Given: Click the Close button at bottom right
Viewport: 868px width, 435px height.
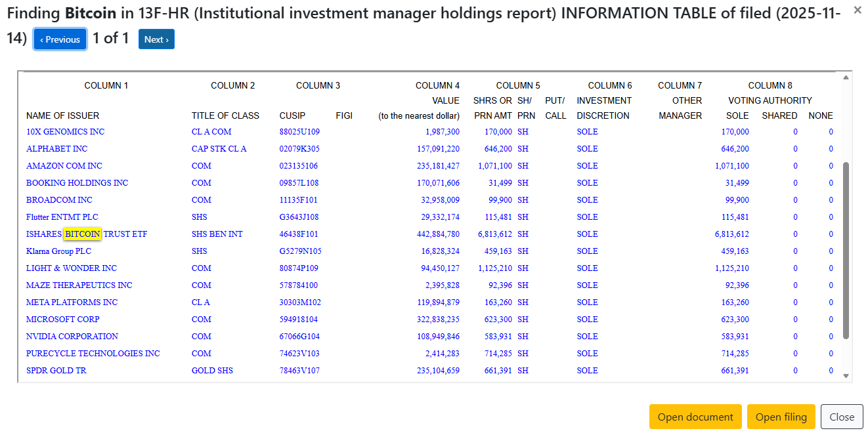Looking at the screenshot, I should click(841, 417).
